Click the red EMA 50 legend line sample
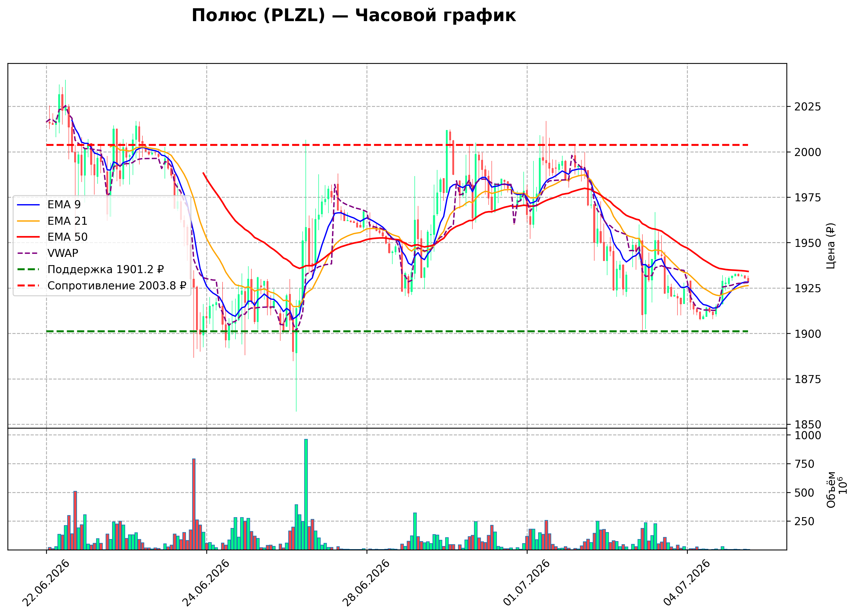The height and width of the screenshot is (616, 857). tap(28, 237)
